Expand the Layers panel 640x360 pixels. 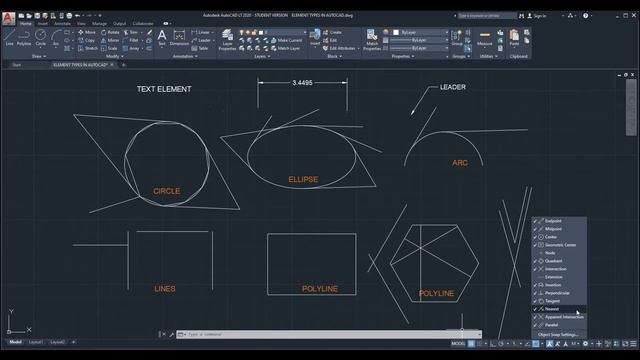[262, 56]
